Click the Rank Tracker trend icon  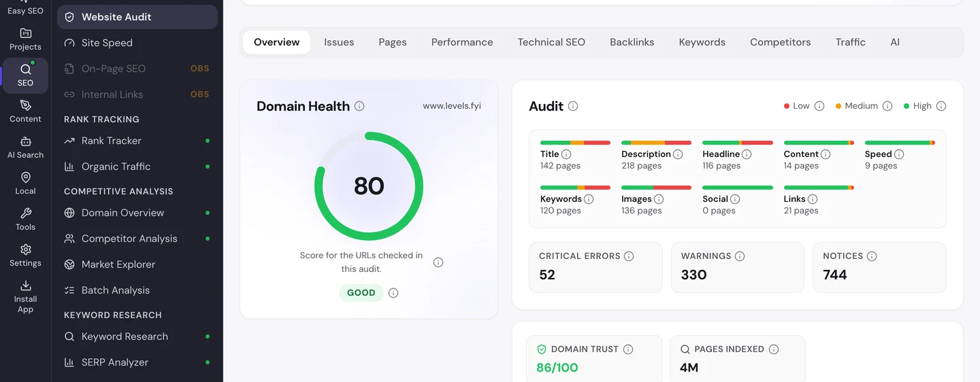[69, 141]
